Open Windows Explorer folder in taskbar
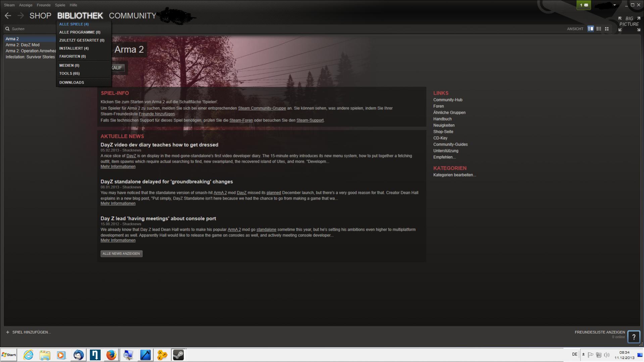Screen dimensions: 644x362 coord(45,355)
